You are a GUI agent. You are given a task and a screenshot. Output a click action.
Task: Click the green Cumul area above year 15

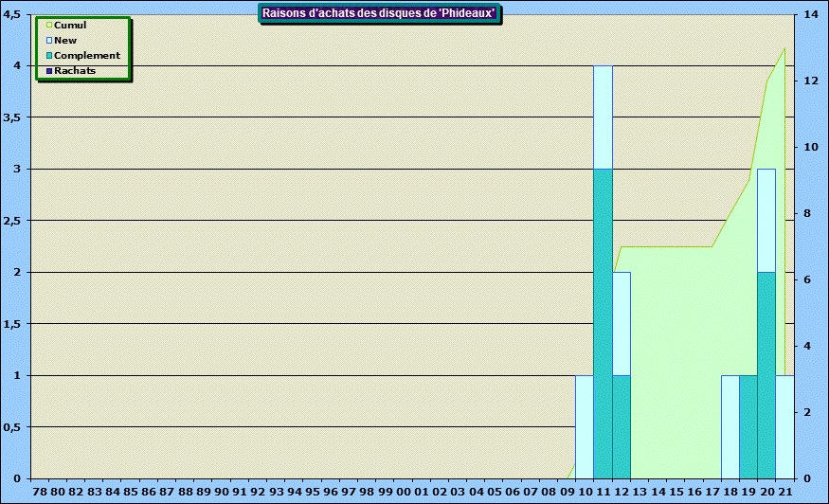[x=676, y=360]
